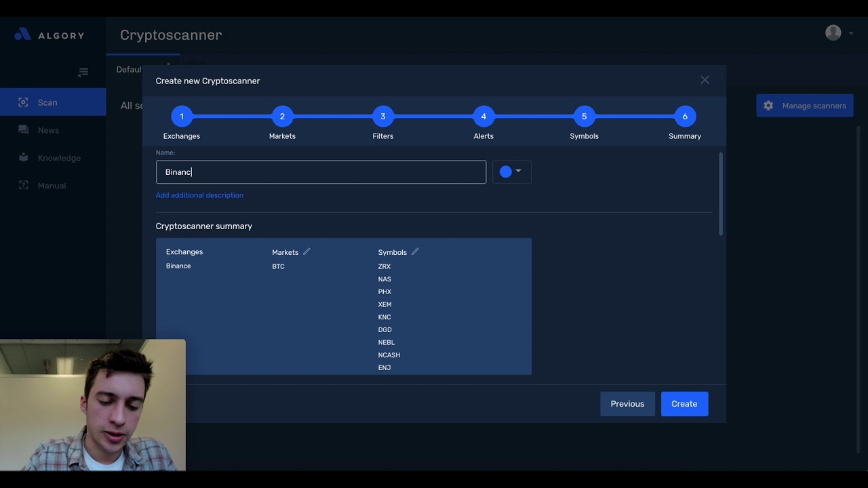Click the Manage scanners button
The image size is (868, 488).
[x=805, y=106]
